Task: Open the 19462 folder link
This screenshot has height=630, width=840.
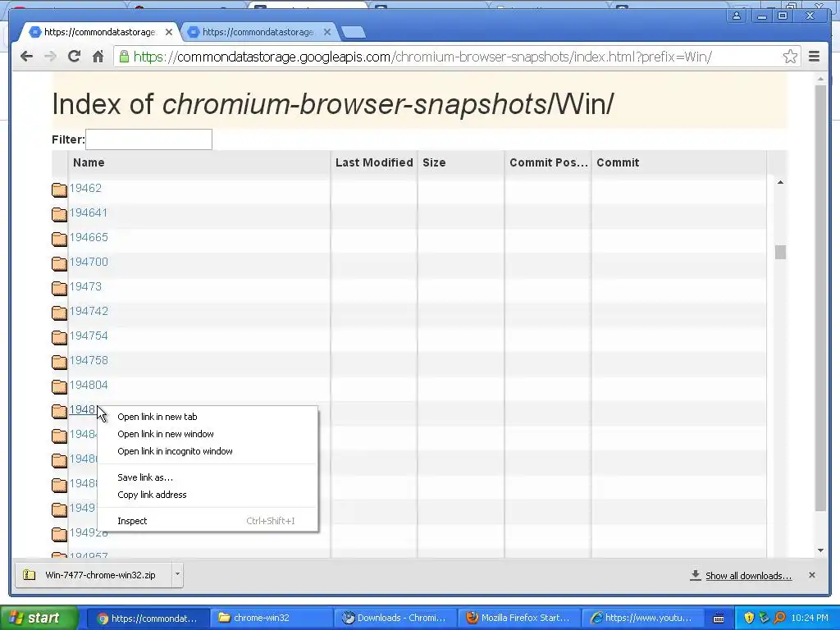Action: pos(85,188)
